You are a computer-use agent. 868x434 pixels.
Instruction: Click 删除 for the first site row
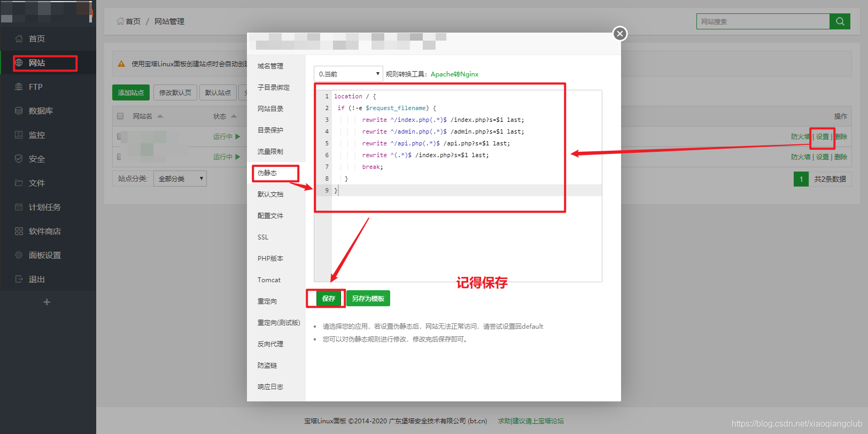841,136
